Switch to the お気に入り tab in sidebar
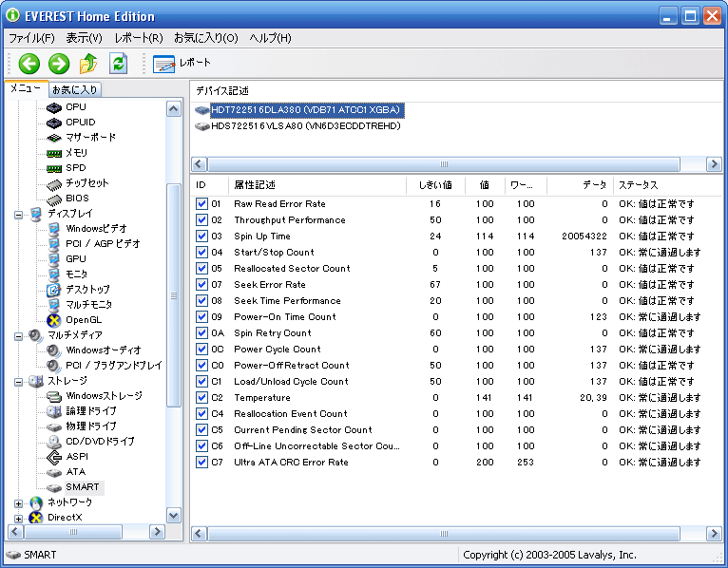The height and width of the screenshot is (568, 728). (75, 89)
